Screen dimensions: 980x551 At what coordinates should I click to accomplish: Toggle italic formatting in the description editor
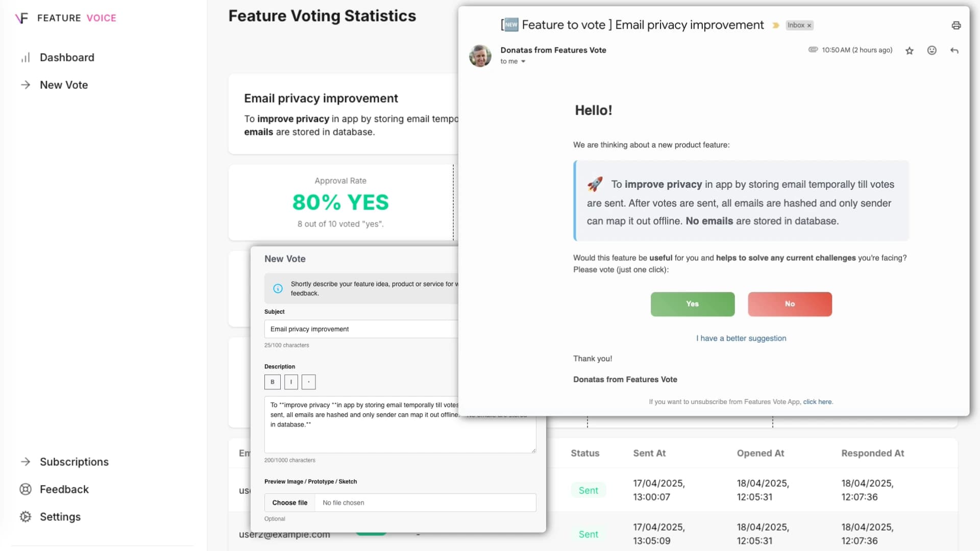tap(290, 382)
